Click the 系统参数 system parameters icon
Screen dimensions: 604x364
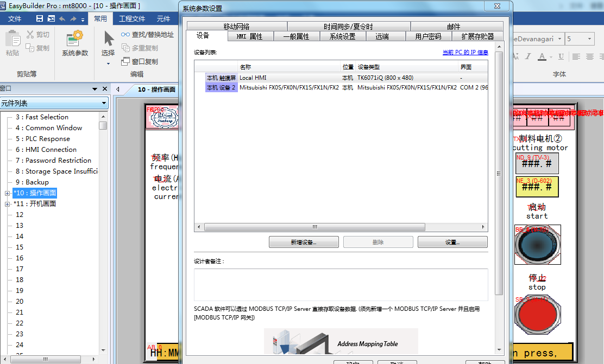coord(75,43)
